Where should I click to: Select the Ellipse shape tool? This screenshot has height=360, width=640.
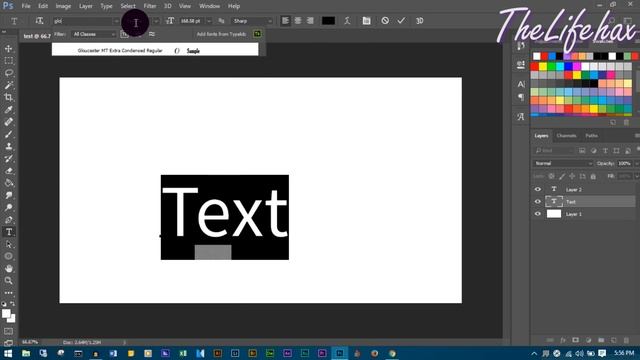[x=9, y=256]
